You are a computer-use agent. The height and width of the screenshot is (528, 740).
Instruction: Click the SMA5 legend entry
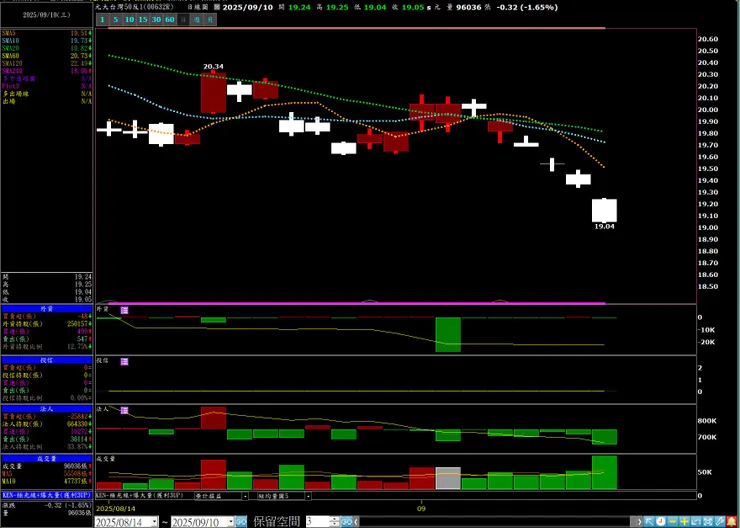(x=46, y=34)
